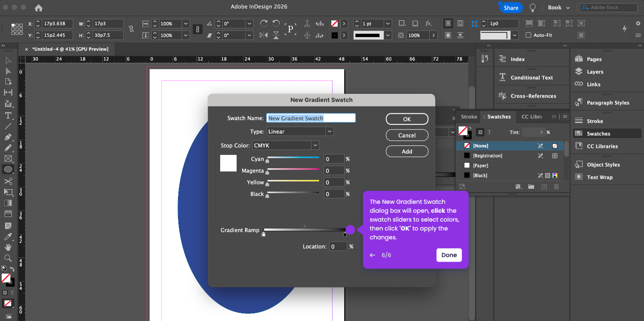This screenshot has height=321, width=644.
Task: Click OK in New Gradient Swatch dialog
Action: coord(407,119)
